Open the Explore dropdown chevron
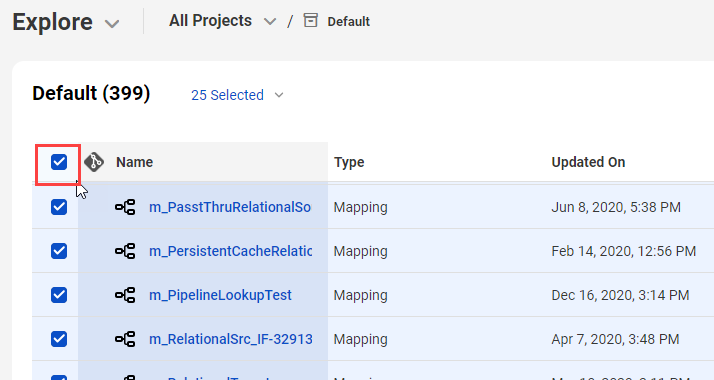Viewport: 714px width, 380px height. [112, 24]
